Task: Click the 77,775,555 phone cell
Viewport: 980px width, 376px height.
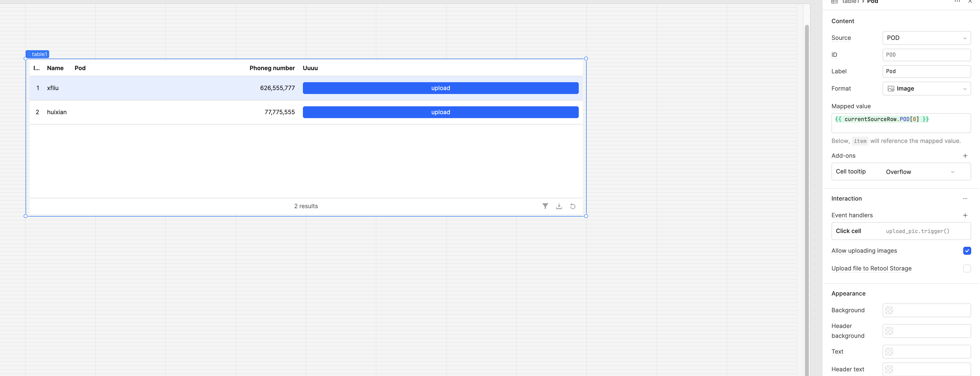Action: click(280, 112)
